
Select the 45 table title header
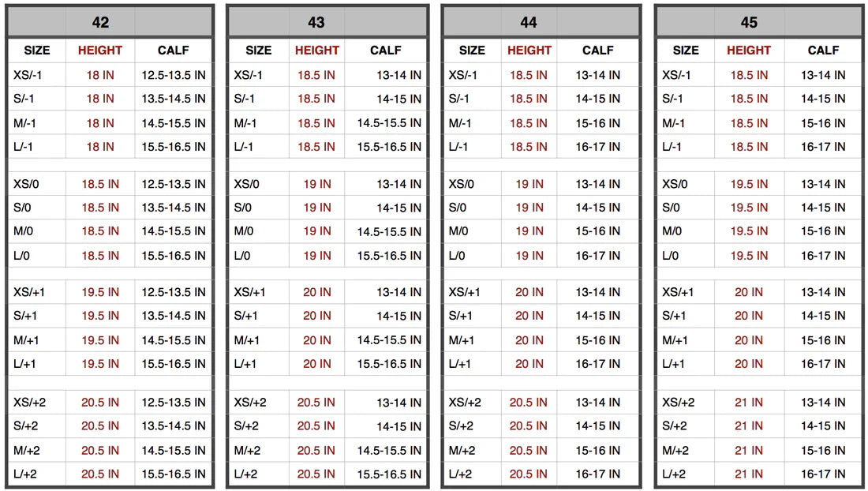coord(749,22)
